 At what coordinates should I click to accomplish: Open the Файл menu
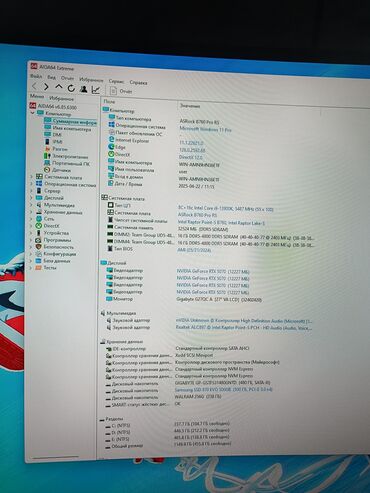coord(36,76)
